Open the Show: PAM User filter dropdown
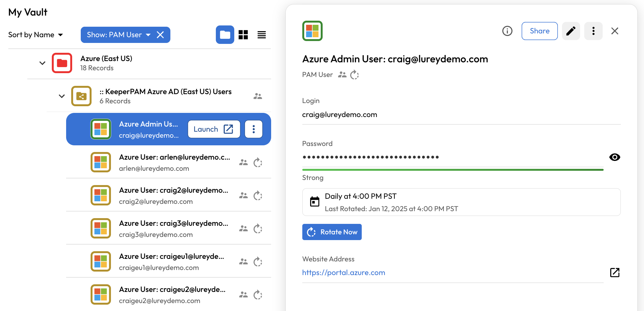Viewport: 644px width, 311px height. (118, 35)
